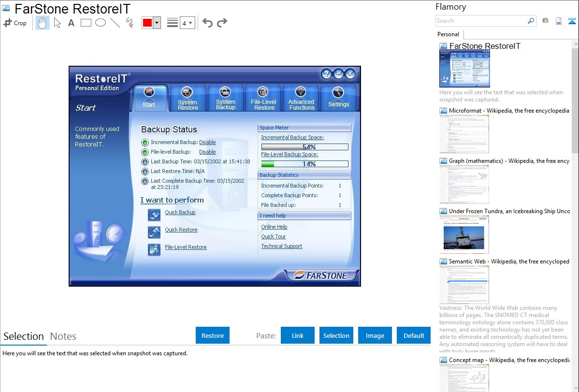Viewport: 579px width, 392px height.
Task: Choose the text annotation tool
Action: pos(71,23)
